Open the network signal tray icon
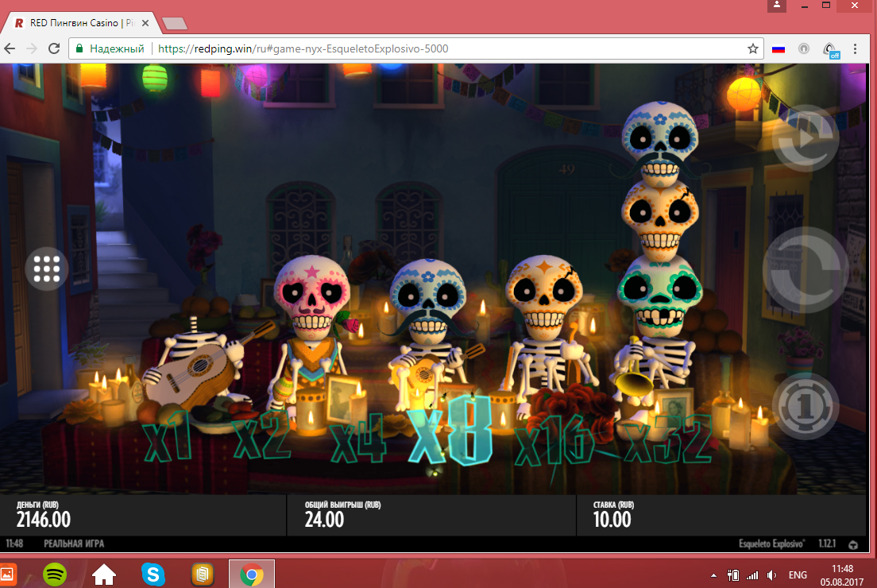Screen dimensions: 877x588 (753, 575)
